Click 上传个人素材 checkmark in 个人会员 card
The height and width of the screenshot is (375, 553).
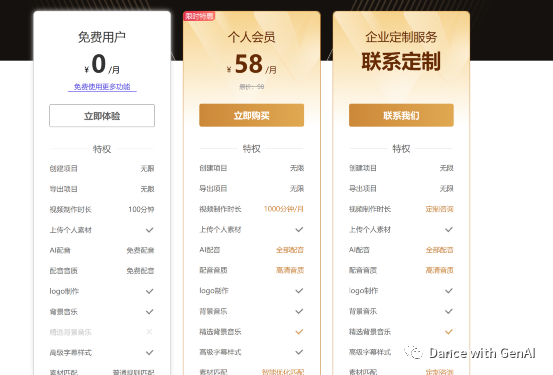click(x=299, y=230)
